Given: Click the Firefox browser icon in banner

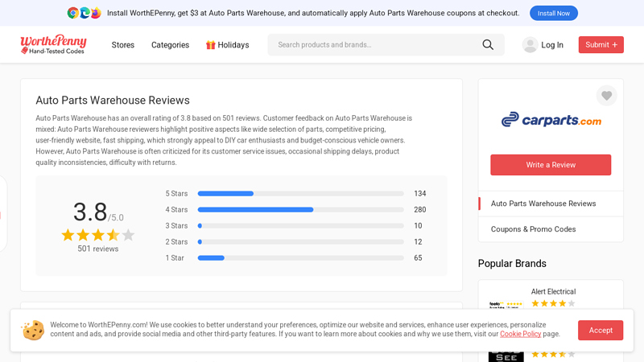Looking at the screenshot, I should (x=96, y=13).
